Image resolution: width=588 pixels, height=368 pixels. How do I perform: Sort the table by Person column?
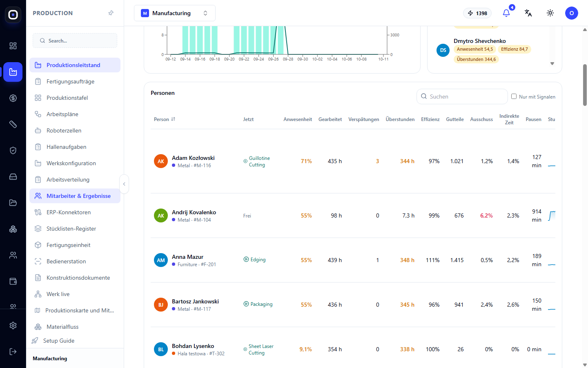tap(165, 119)
